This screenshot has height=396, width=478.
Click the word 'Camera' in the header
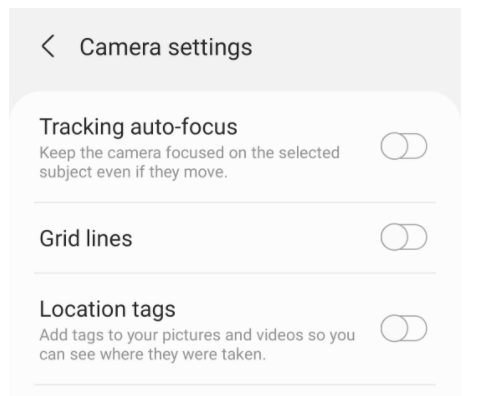[x=120, y=47]
